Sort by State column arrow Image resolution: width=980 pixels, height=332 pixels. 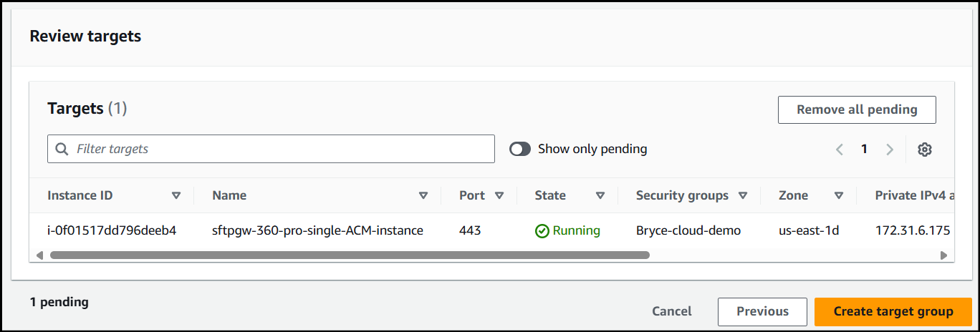coord(600,195)
